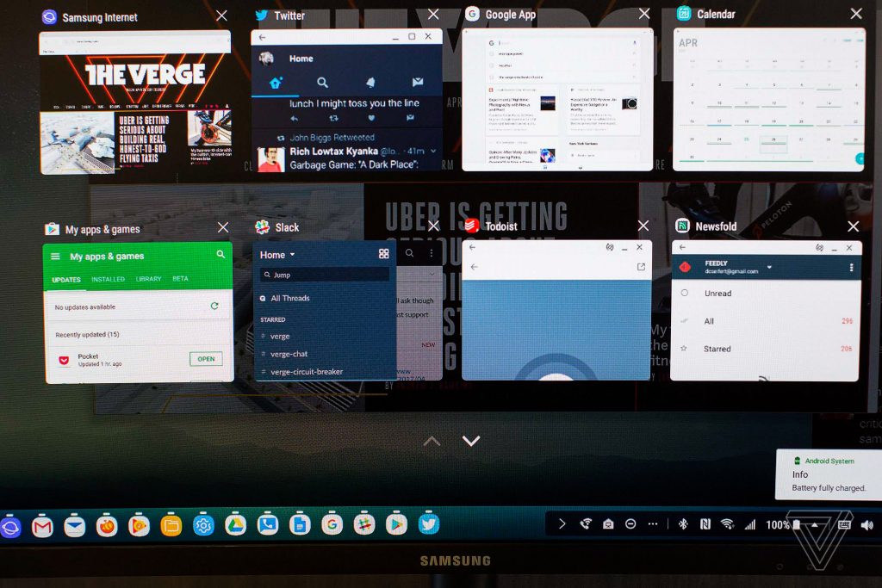This screenshot has width=882, height=588.
Task: Expand the chevron on Rich Lowtax Kyanka's tweet
Action: point(433,152)
